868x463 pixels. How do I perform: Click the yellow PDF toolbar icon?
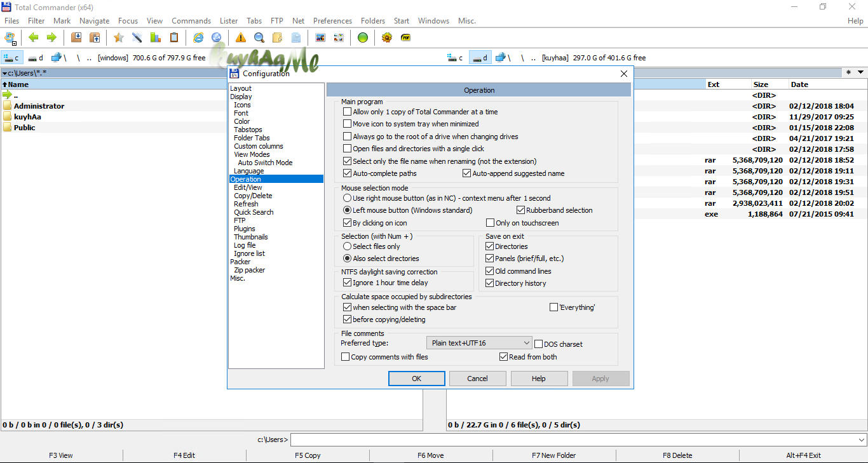click(x=405, y=37)
